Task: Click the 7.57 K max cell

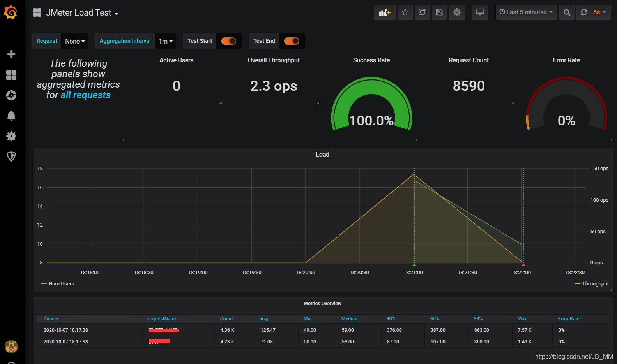Action: tap(525, 330)
